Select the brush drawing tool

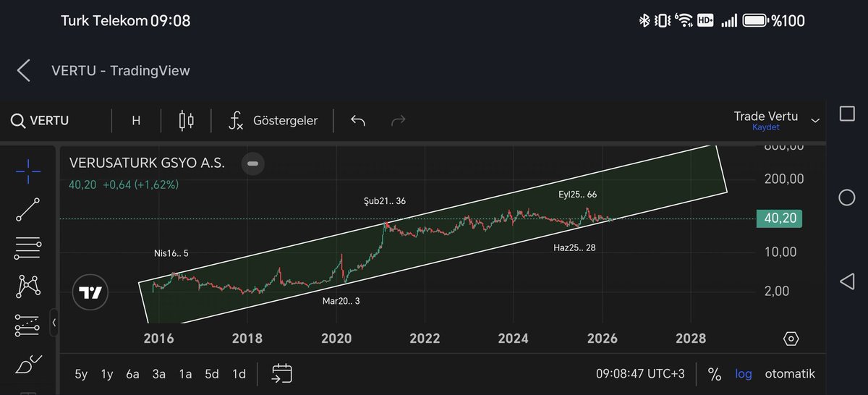pos(27,364)
